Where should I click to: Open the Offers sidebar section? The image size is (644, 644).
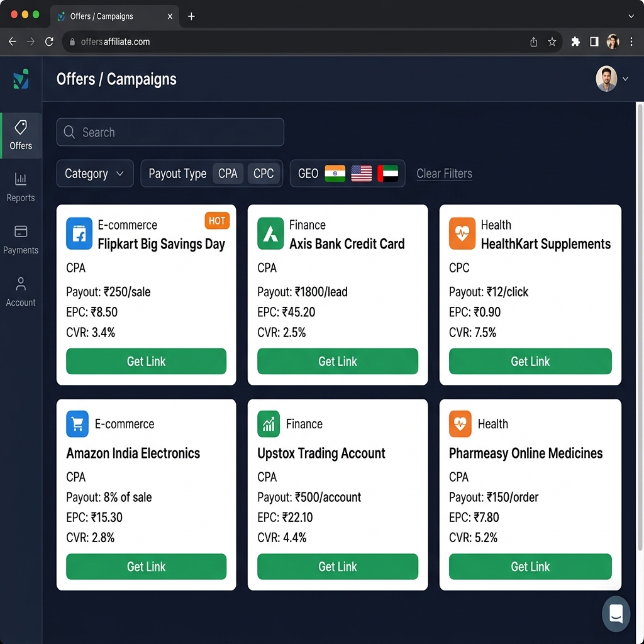(21, 136)
